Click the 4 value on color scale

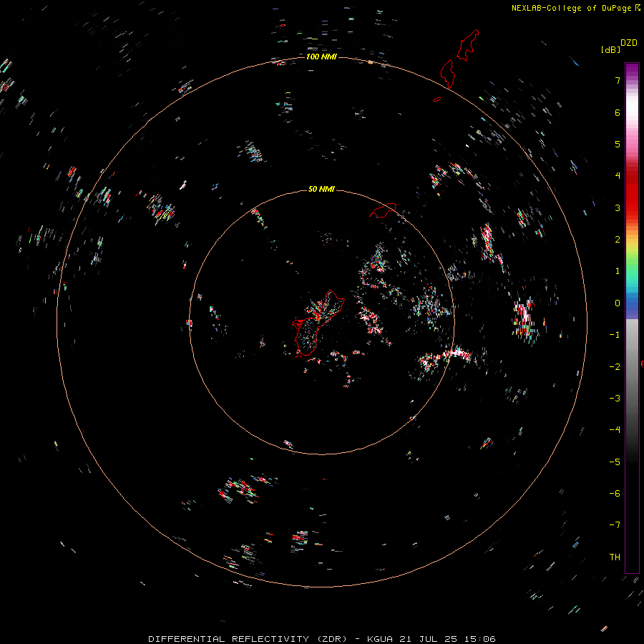click(618, 175)
